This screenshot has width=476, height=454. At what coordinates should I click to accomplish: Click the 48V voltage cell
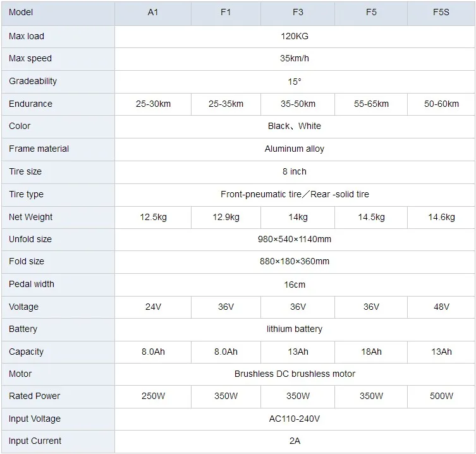[x=441, y=307]
